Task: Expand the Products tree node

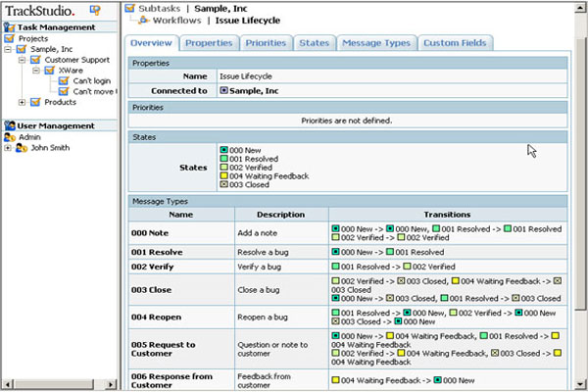Action: [x=22, y=102]
